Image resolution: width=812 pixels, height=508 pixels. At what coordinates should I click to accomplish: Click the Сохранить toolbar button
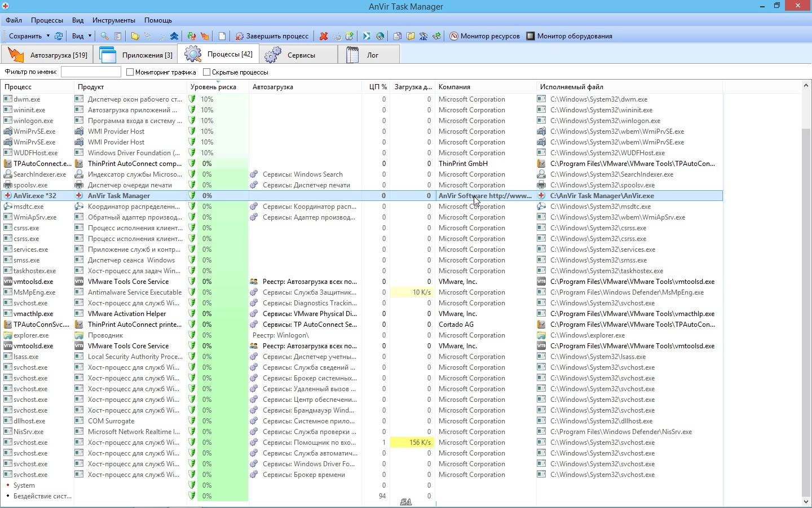25,36
